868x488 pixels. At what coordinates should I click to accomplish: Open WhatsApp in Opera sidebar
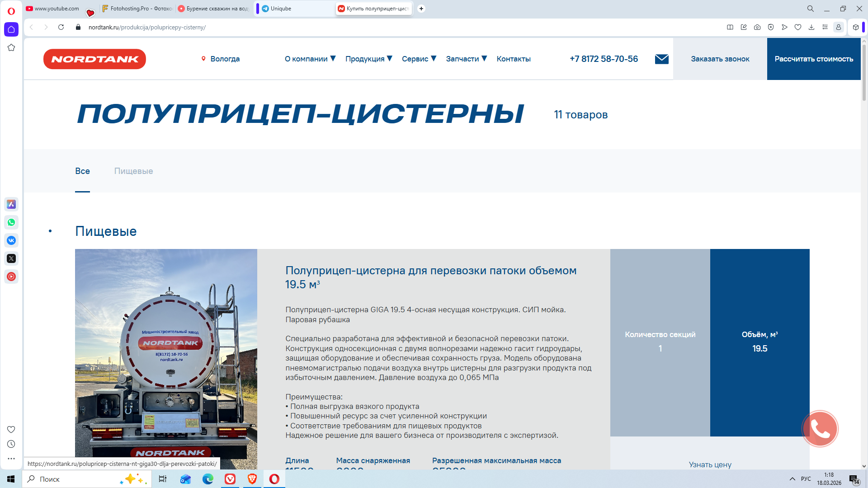click(x=11, y=222)
